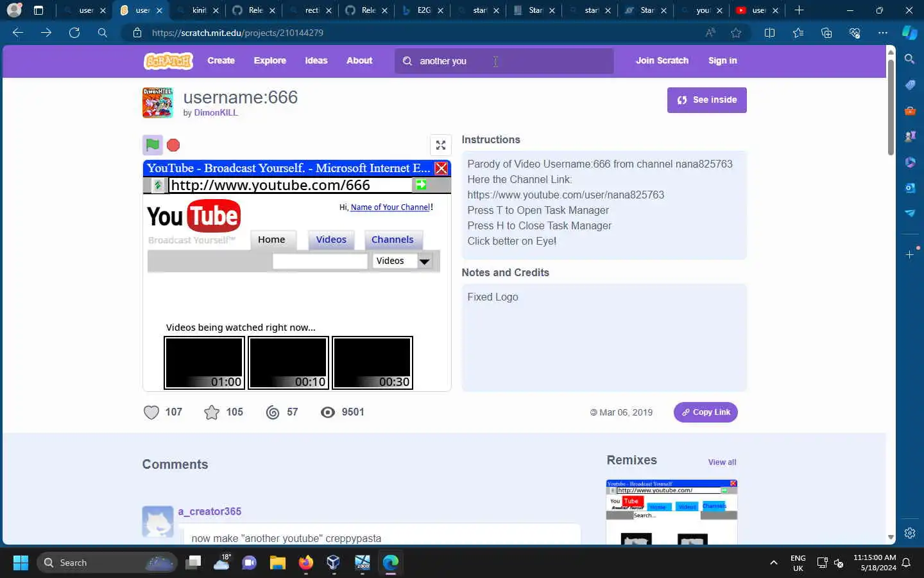Select Videos tab in the YouTube parody
Screen dimensions: 924x578
point(331,240)
